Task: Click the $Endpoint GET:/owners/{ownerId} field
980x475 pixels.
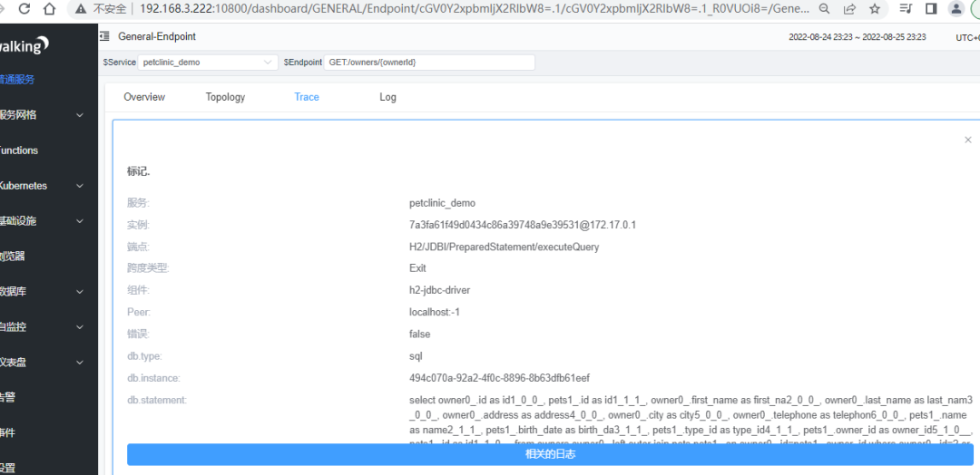Action: pos(428,63)
